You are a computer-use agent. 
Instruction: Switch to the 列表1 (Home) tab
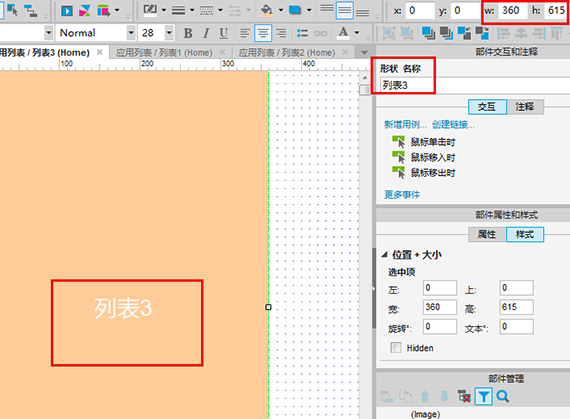(x=164, y=53)
